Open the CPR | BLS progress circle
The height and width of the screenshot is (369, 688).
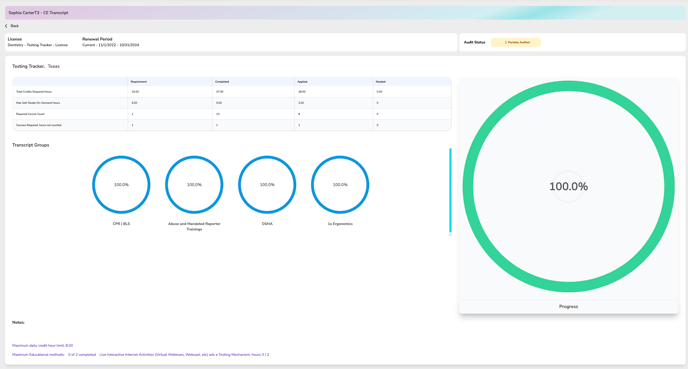coord(121,185)
